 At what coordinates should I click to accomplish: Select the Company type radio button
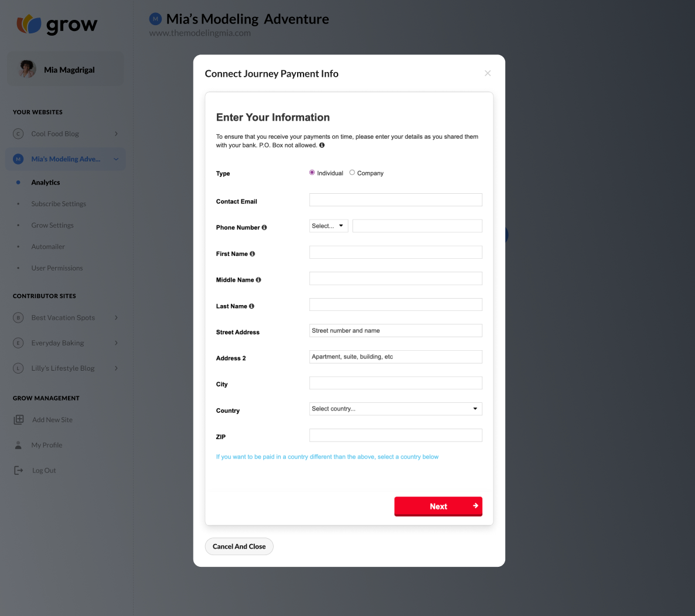coord(352,173)
